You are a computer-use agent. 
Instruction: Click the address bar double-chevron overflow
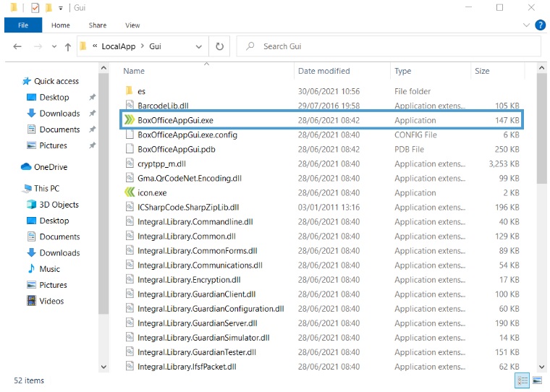point(95,46)
